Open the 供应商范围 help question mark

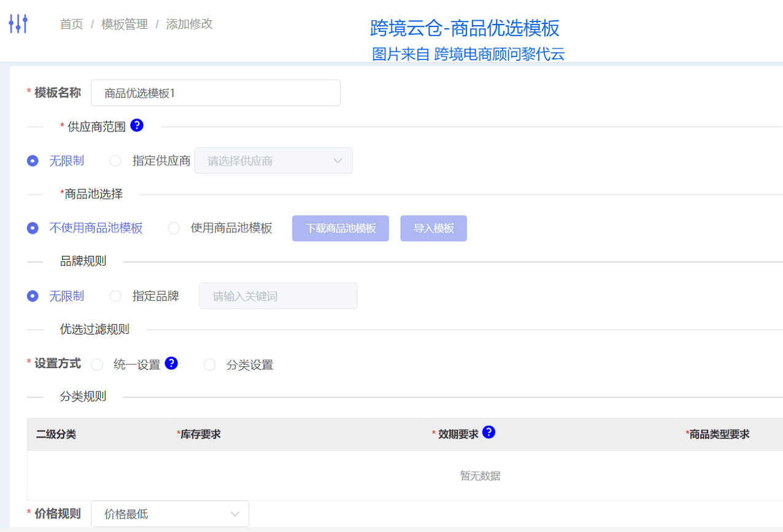tap(137, 125)
